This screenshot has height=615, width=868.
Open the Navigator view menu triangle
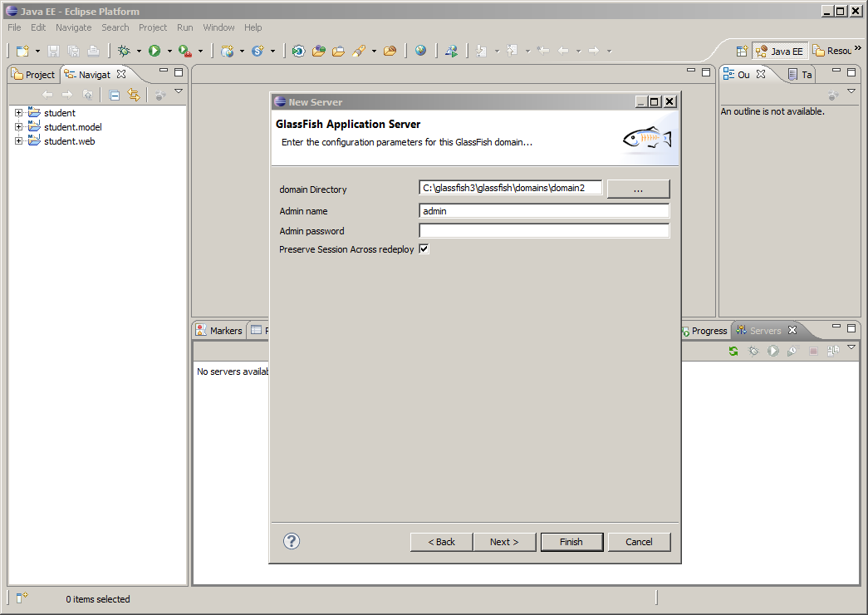click(179, 91)
